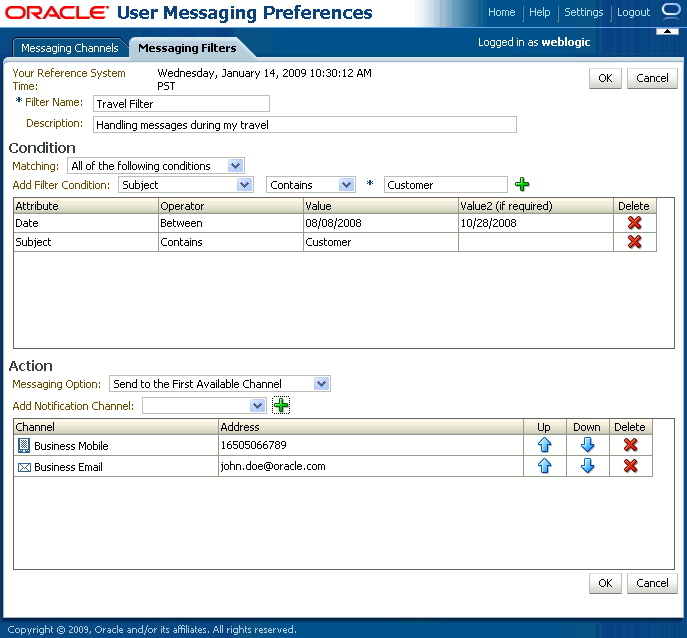Delete the Business Mobile channel
687x638 pixels.
point(630,445)
